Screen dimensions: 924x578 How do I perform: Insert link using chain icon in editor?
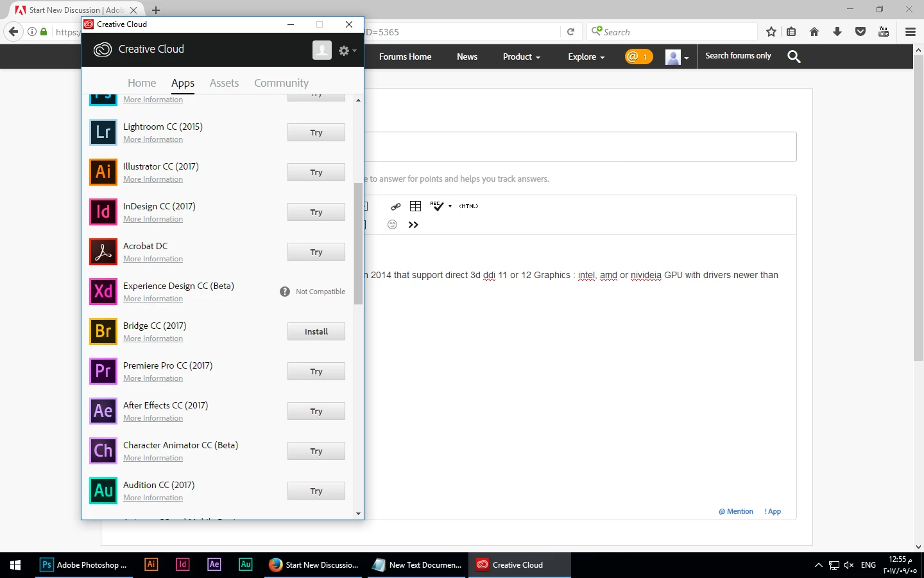point(396,206)
